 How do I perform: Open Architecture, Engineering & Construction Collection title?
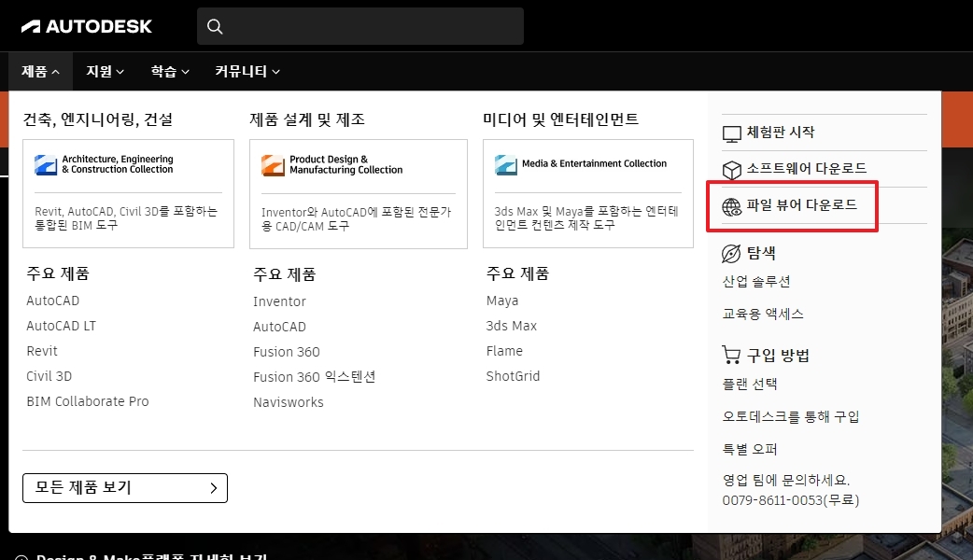click(118, 164)
